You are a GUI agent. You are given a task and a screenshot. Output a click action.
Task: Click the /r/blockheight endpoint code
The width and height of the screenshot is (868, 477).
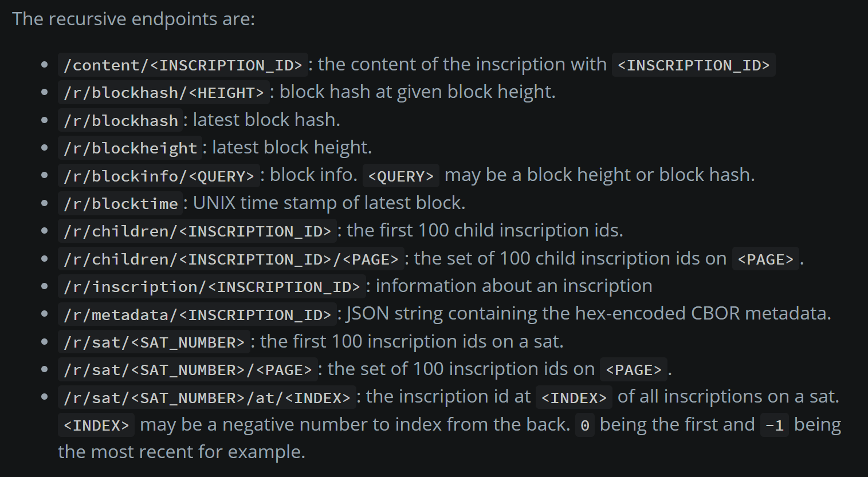(130, 148)
